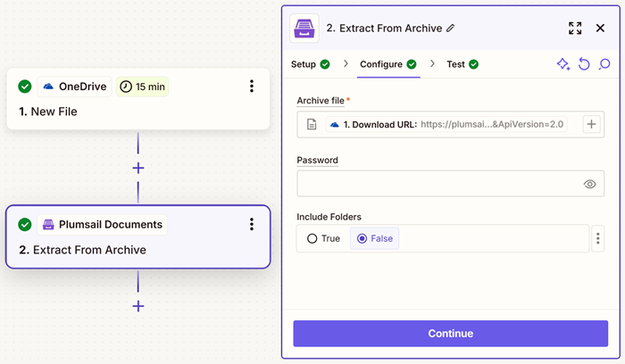Add step between OneDrive and Plumsail

pyautogui.click(x=137, y=168)
